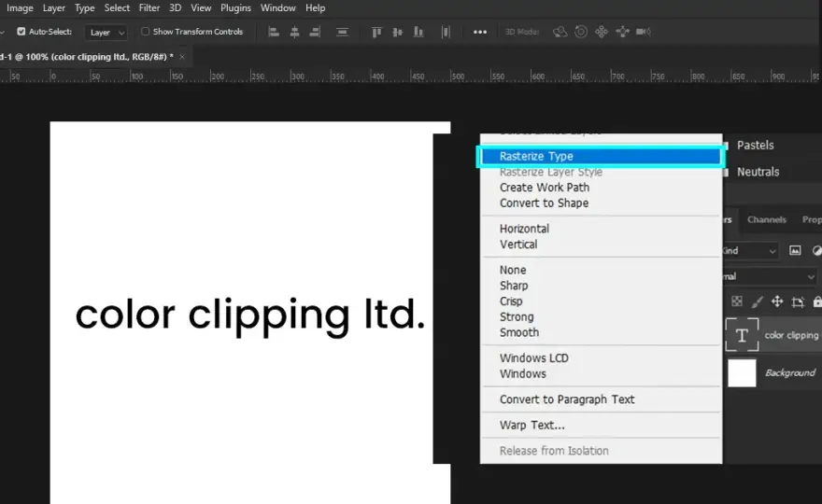Click the align horizontal centers icon
The width and height of the screenshot is (822, 504).
[x=294, y=32]
